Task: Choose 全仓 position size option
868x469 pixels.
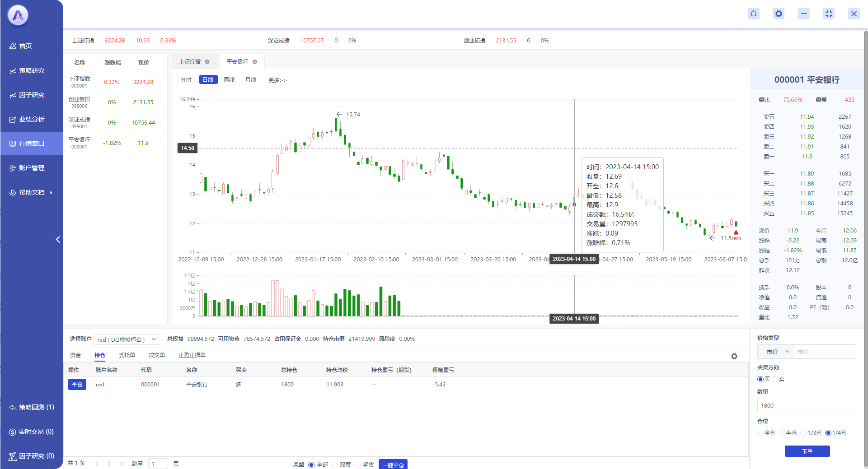Action: [760, 433]
